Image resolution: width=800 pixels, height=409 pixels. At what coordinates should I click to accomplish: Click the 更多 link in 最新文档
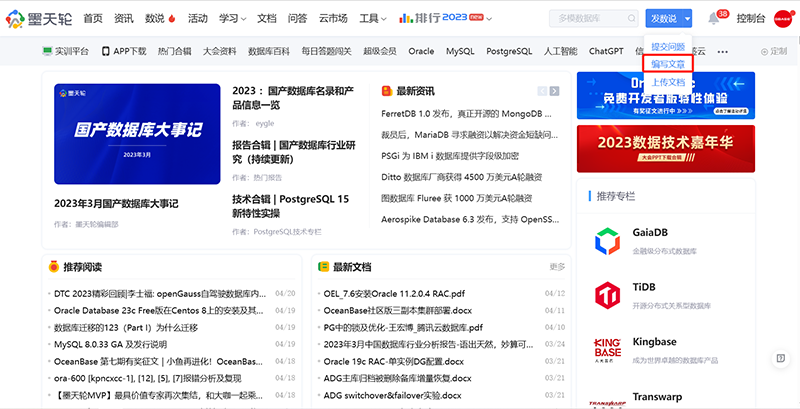coord(557,267)
